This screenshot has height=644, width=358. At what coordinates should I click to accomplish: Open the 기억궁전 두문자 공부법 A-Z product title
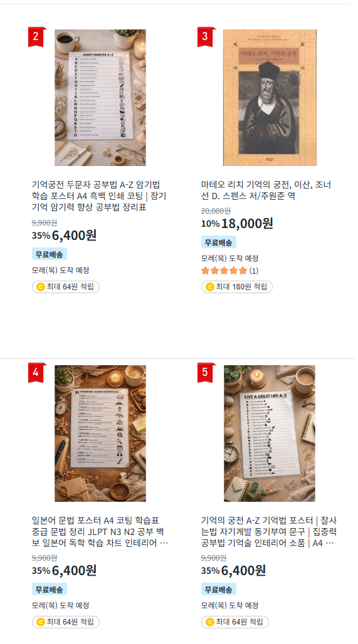[99, 196]
